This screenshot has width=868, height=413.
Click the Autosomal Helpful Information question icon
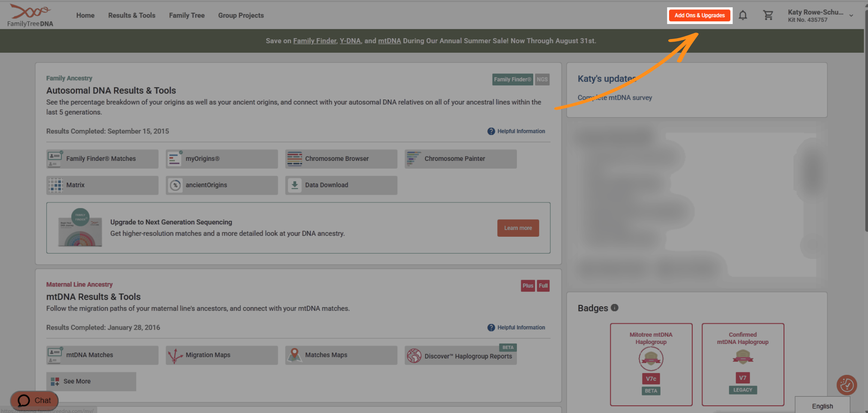(491, 131)
